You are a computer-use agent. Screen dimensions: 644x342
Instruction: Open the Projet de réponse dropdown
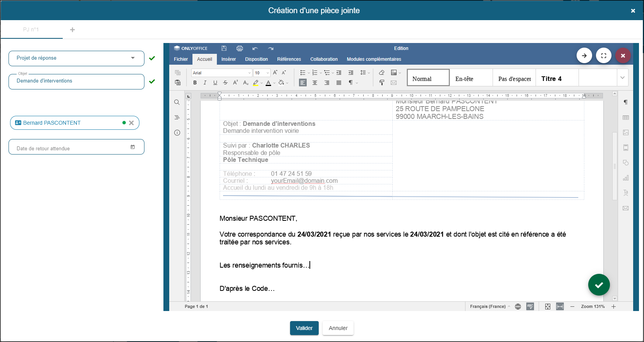(x=76, y=58)
